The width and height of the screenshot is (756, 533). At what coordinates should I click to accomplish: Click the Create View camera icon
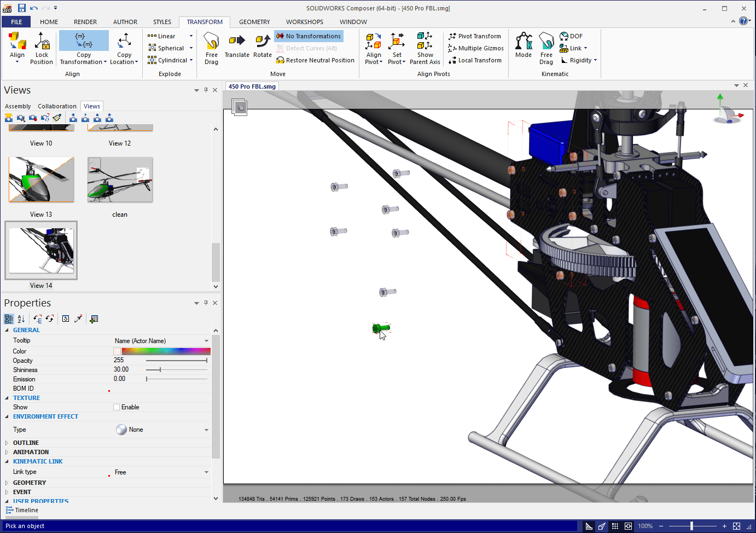(9, 118)
